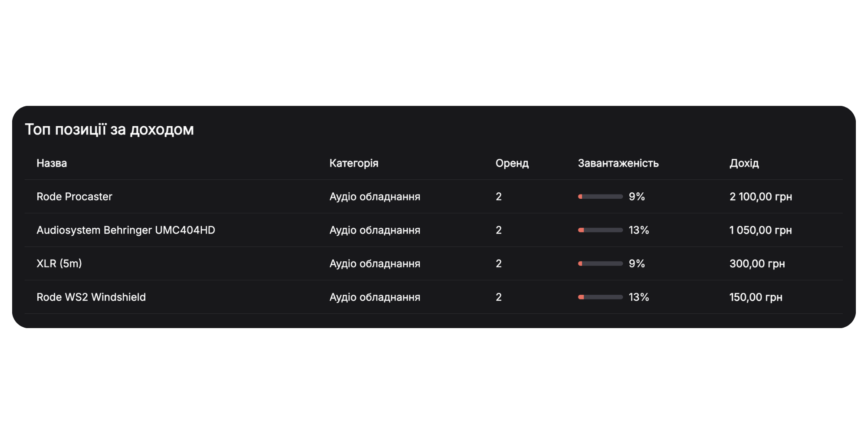The image size is (868, 434).
Task: Select the 'XLR (5m)' row
Action: point(59,263)
